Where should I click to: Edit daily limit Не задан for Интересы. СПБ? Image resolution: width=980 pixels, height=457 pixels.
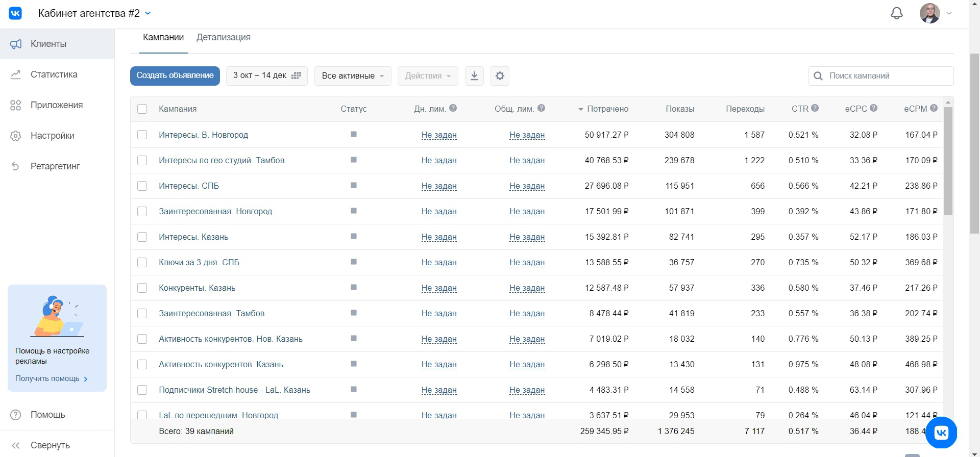tap(439, 186)
